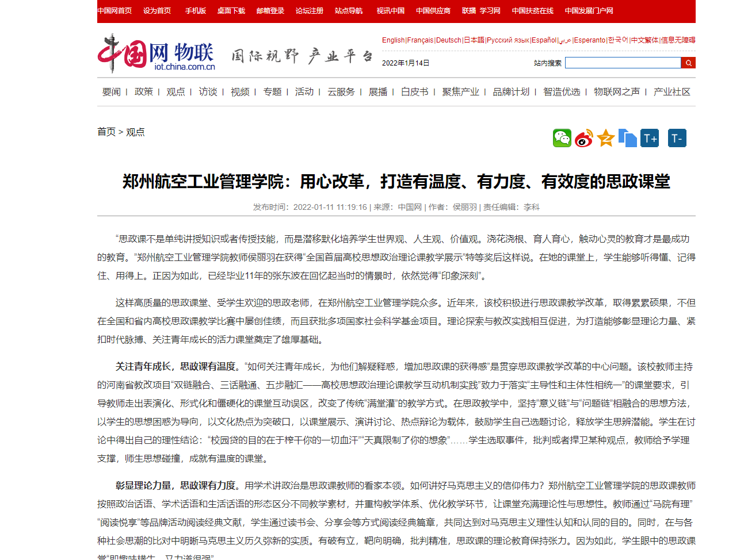This screenshot has width=744, height=560.
Task: Open the 白皮书 navigation item
Action: 415,92
